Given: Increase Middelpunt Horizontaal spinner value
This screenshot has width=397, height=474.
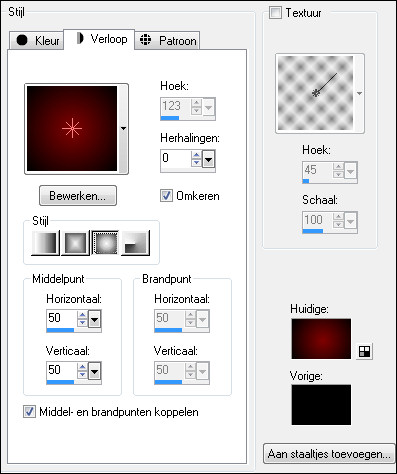Looking at the screenshot, I should pyautogui.click(x=82, y=315).
